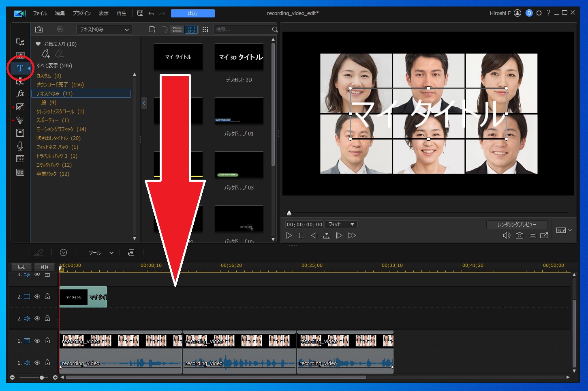The height and width of the screenshot is (391, 588).
Task: Click the preview seek slider handle
Action: tap(289, 213)
